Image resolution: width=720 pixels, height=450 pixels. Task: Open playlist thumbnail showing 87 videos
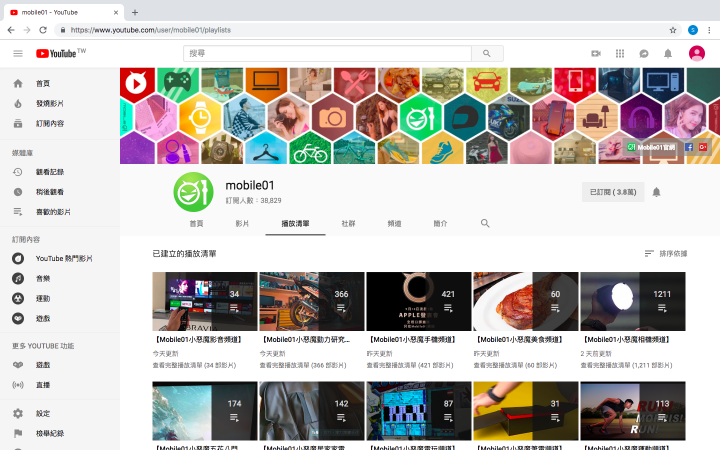pyautogui.click(x=419, y=411)
